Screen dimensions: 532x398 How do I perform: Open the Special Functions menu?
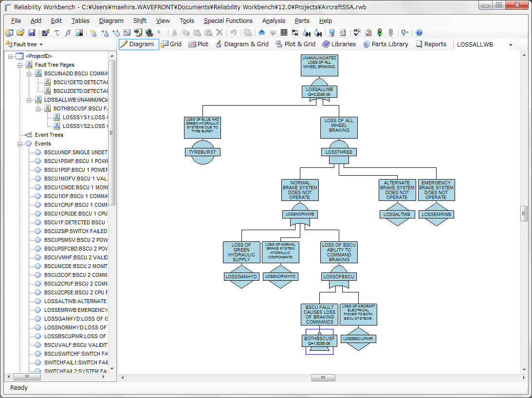228,21
